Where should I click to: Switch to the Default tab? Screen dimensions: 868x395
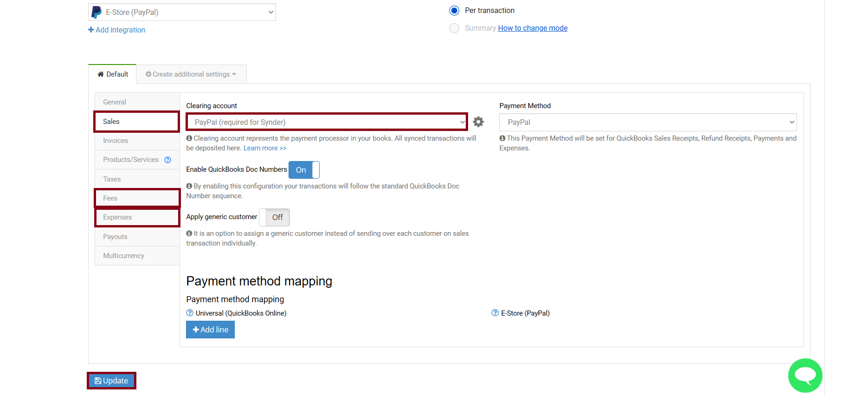pyautogui.click(x=112, y=74)
